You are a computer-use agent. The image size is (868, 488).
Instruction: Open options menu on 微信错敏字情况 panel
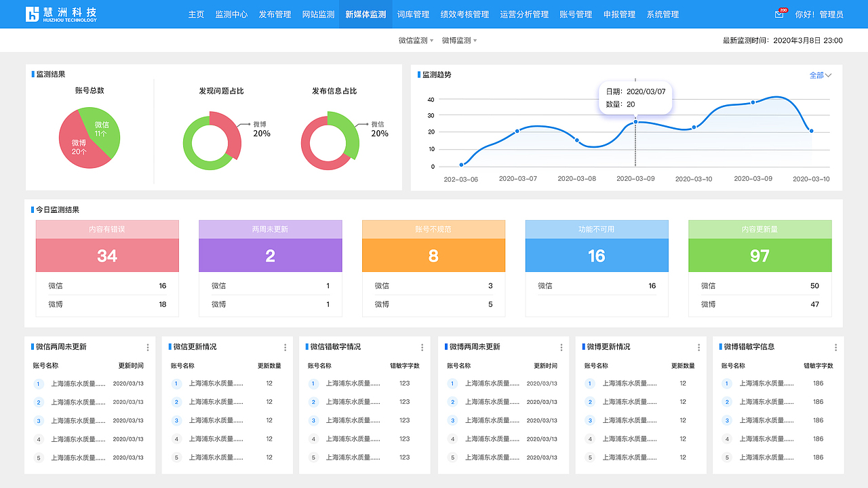coord(423,347)
